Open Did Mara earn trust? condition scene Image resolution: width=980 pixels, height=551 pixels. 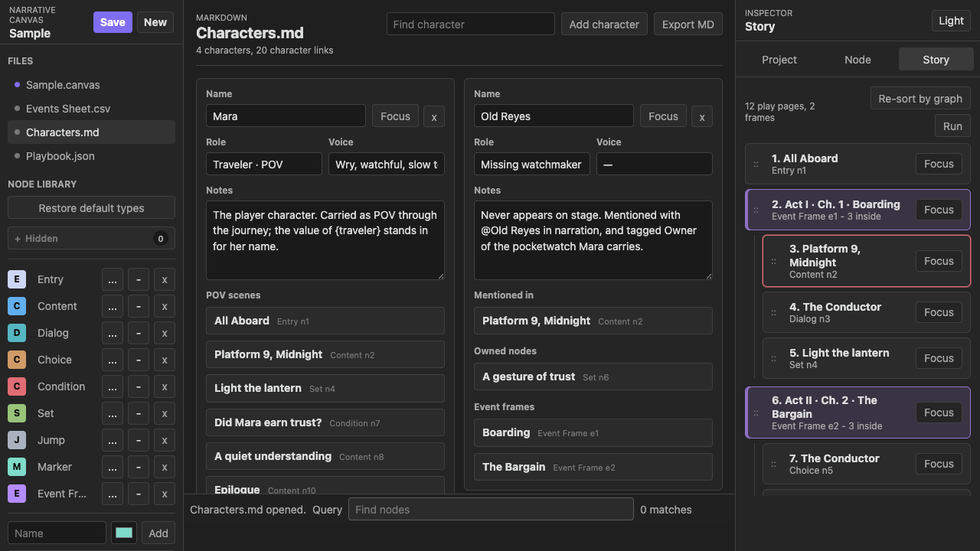325,422
